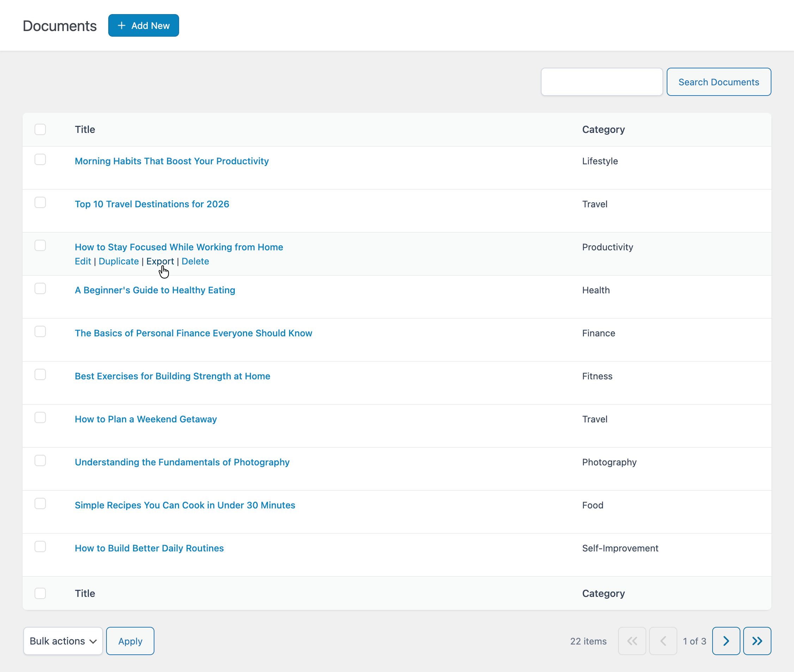794x672 pixels.
Task: Click the Search Documents button
Action: point(719,81)
